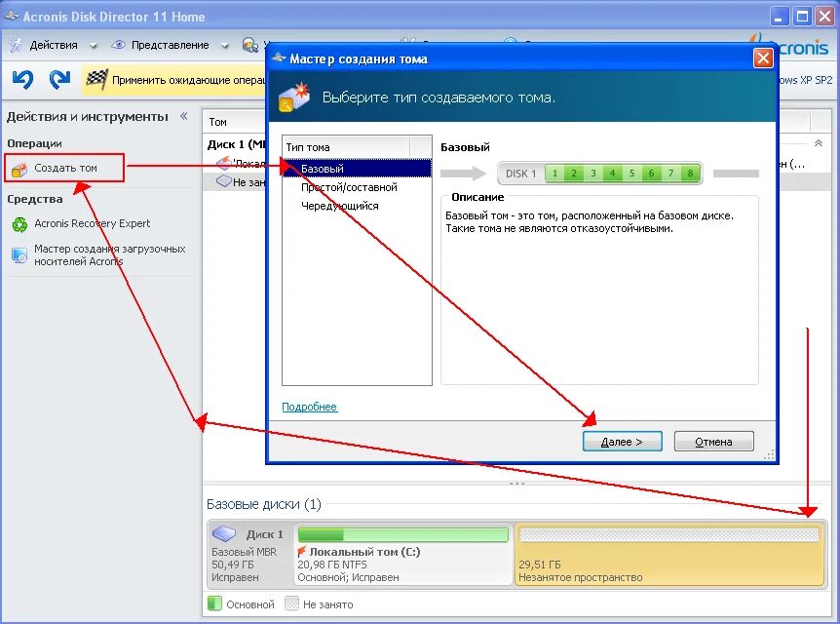Collapse the Действия и инструменты panel
The image size is (840, 624).
tap(184, 116)
